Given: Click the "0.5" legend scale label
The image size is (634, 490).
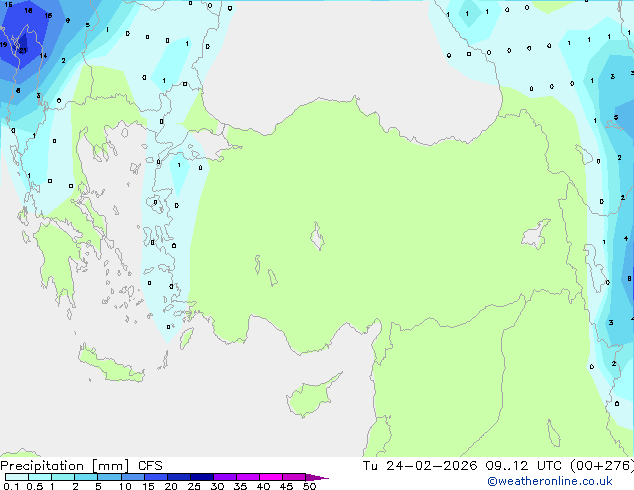Looking at the screenshot, I should [34, 486].
